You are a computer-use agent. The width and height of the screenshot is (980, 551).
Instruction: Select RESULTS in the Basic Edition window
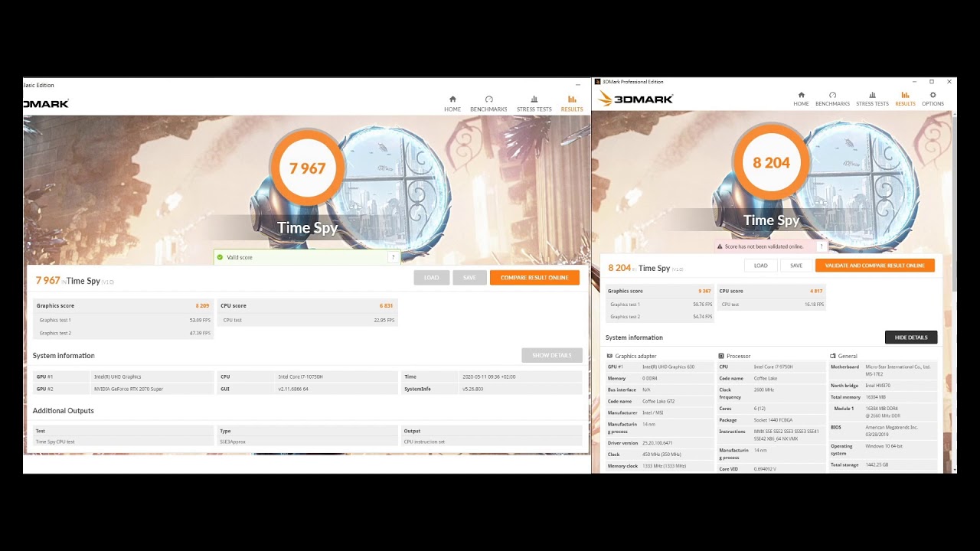572,103
